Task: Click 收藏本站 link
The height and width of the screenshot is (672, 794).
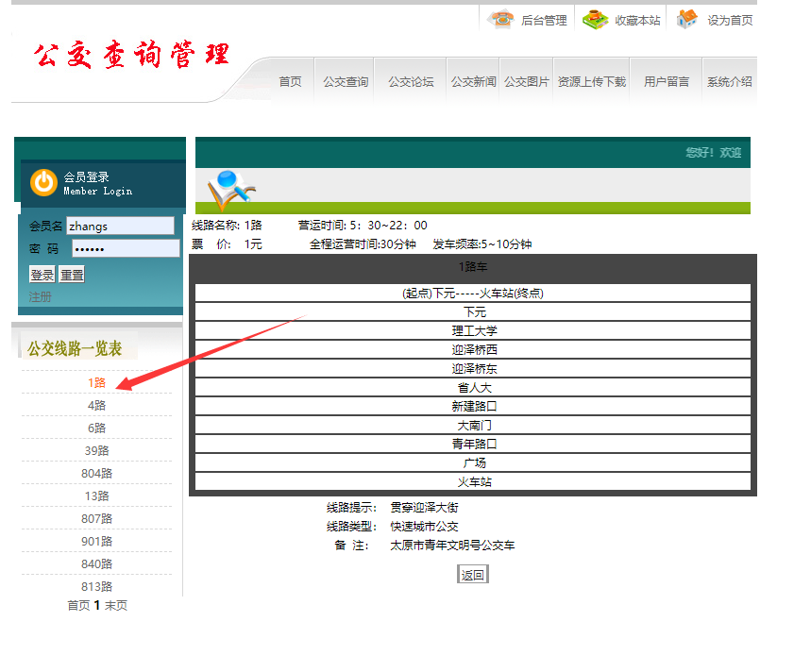Action: click(x=637, y=20)
